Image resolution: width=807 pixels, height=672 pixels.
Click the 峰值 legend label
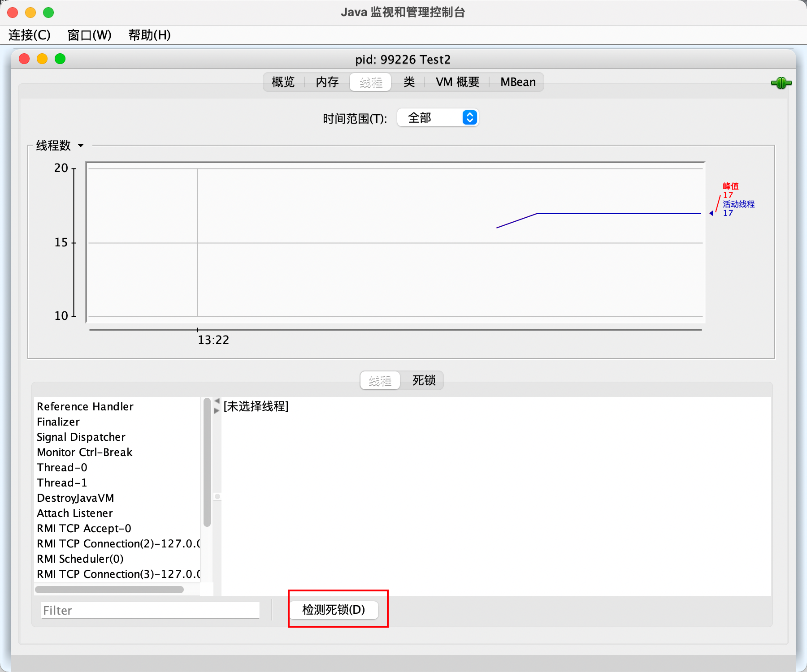tap(730, 186)
